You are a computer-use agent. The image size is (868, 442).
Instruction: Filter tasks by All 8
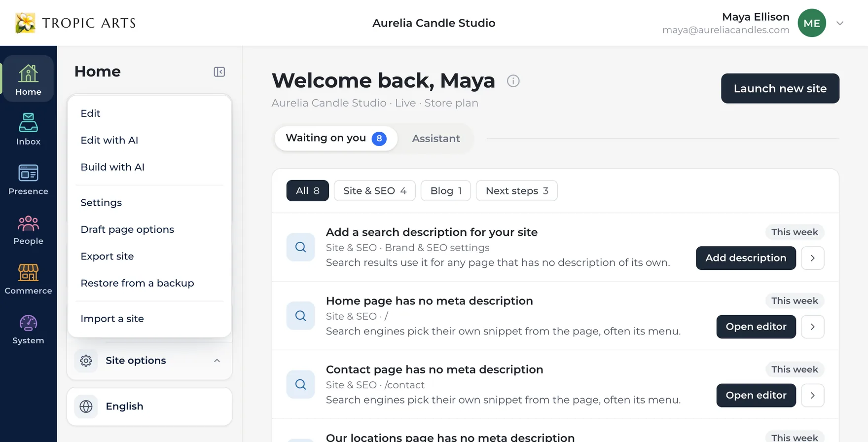[x=308, y=191]
